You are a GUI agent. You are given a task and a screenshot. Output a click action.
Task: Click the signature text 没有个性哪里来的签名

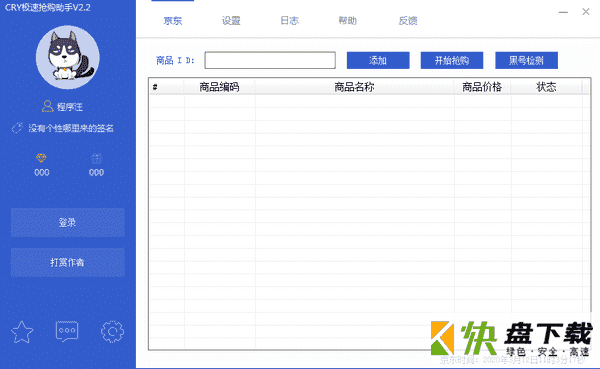[71, 128]
